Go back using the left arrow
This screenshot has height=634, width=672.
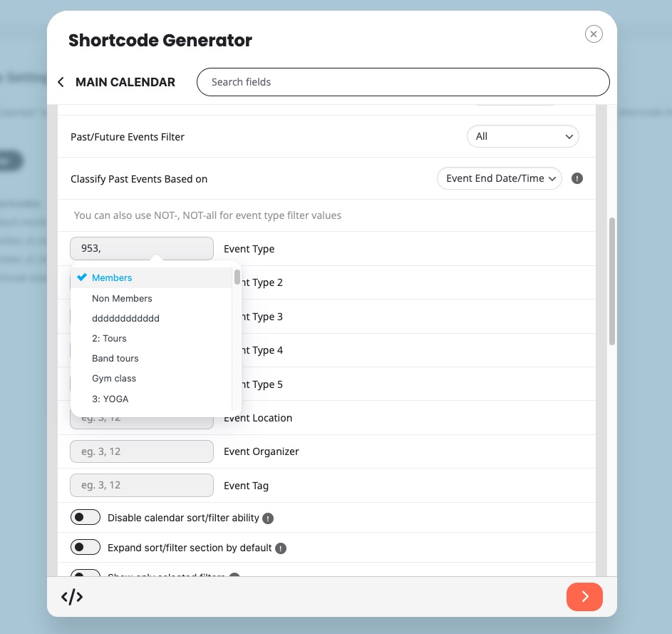coord(61,82)
